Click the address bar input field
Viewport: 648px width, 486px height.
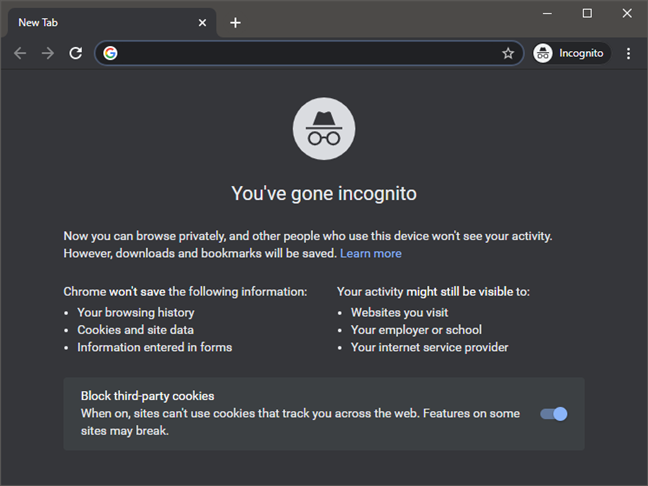click(309, 53)
